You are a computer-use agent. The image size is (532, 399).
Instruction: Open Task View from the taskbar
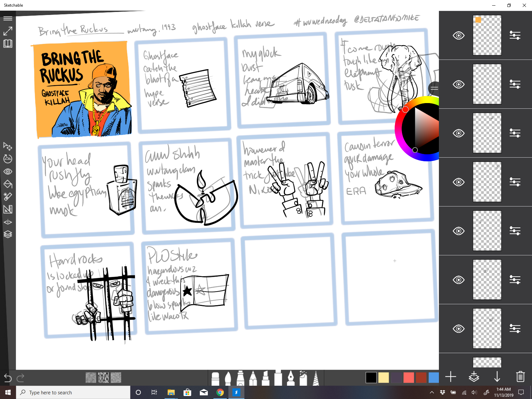click(x=154, y=392)
